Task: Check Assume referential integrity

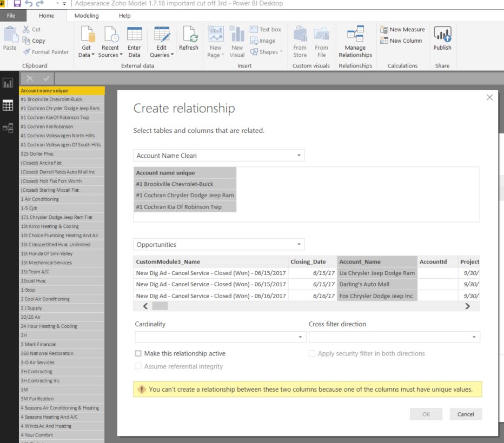Action: tap(138, 366)
